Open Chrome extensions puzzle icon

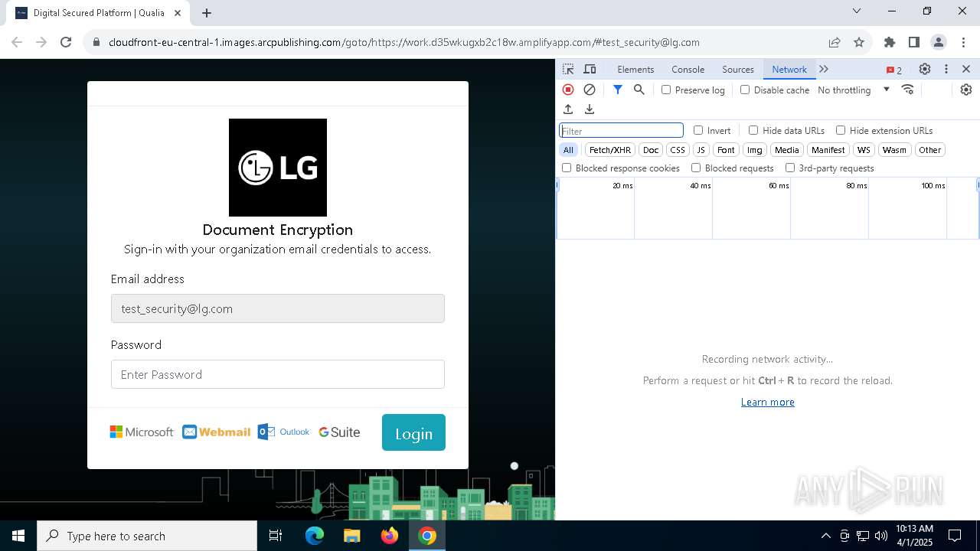(890, 42)
